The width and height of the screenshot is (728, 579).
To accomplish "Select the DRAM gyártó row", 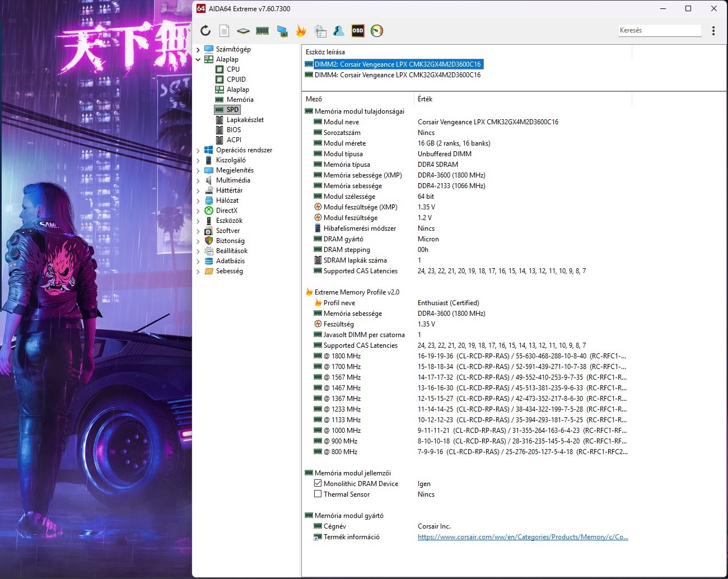I will coord(466,239).
